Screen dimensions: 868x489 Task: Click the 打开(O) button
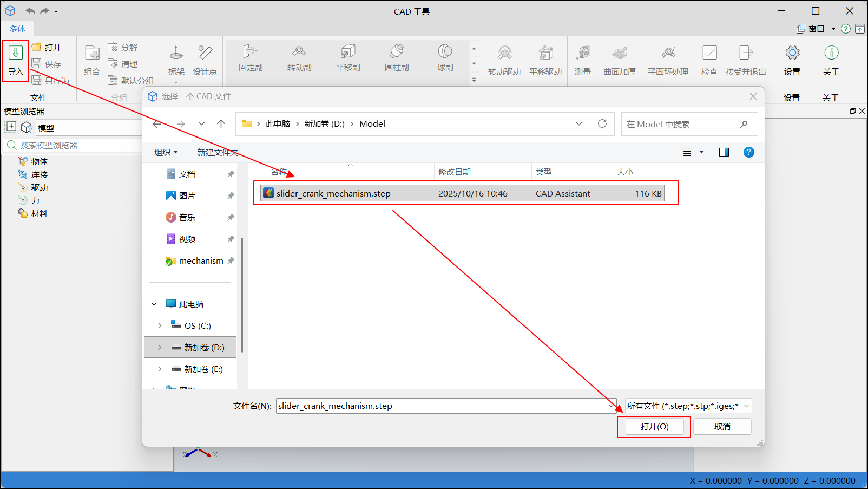pos(654,427)
